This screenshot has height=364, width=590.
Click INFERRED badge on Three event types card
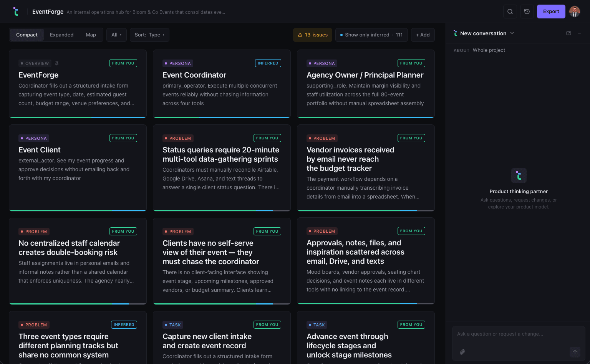click(124, 325)
